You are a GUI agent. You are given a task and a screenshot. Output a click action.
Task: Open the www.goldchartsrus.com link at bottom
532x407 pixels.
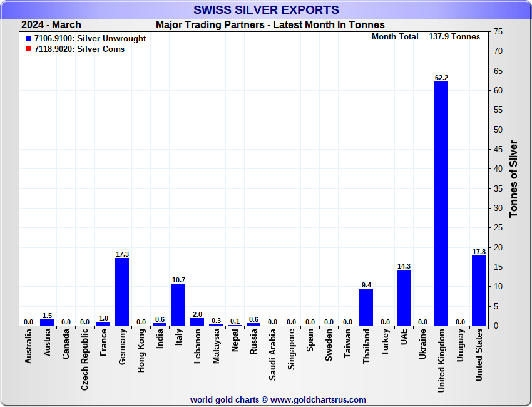318,399
